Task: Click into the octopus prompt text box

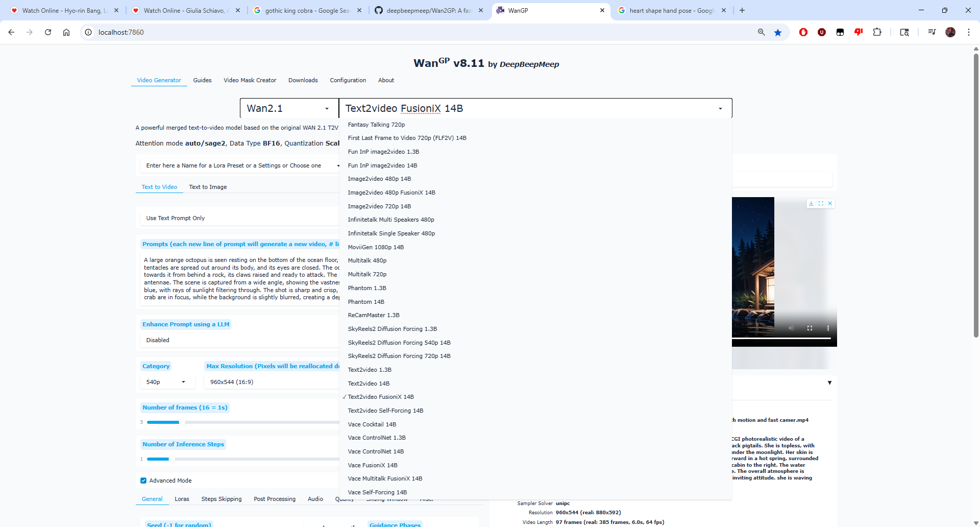Action: pyautogui.click(x=241, y=279)
